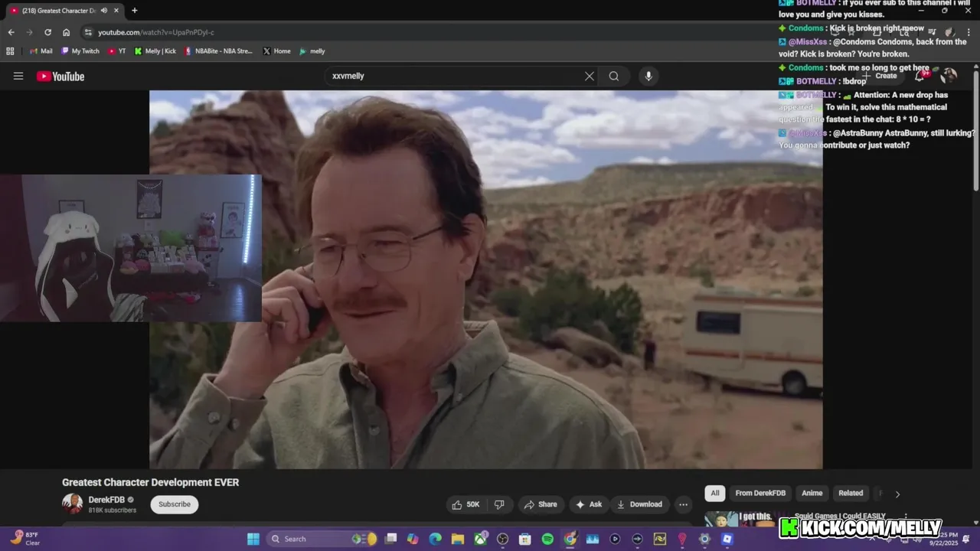
Task: Open the Ask AI button
Action: coord(589,504)
